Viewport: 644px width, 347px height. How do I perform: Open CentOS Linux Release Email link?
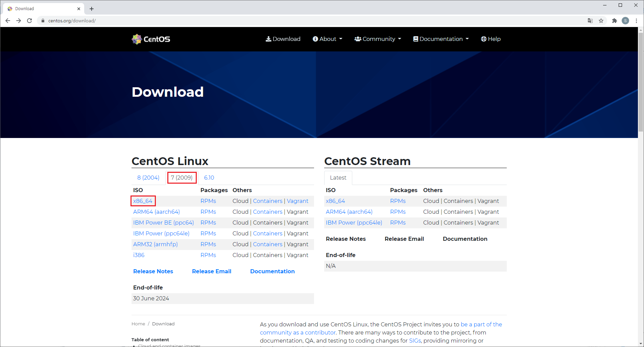[x=212, y=271]
